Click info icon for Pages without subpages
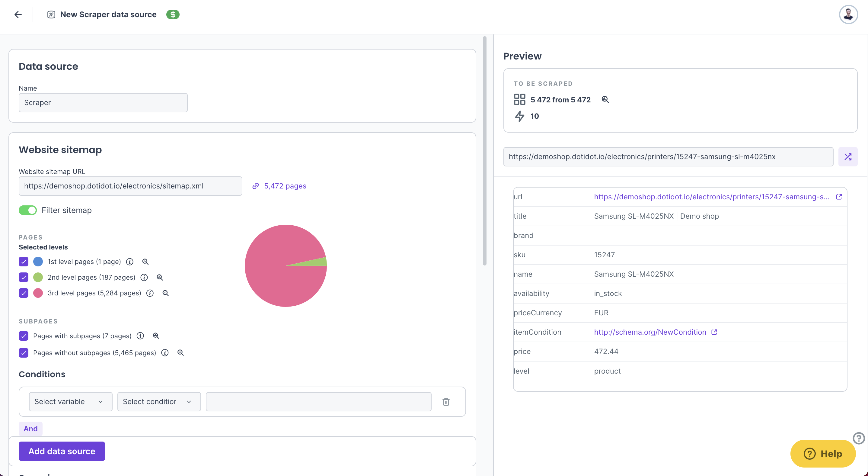 click(165, 353)
